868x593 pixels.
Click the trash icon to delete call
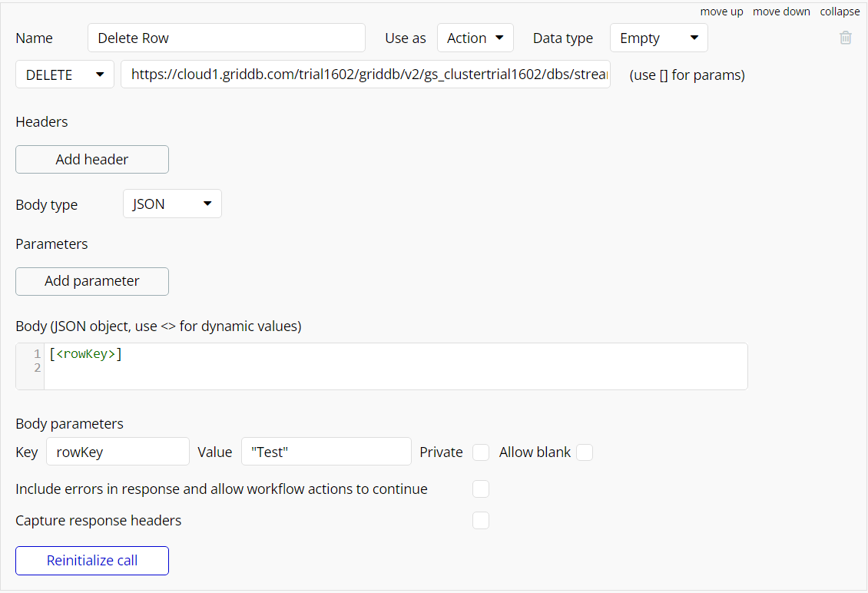[845, 38]
